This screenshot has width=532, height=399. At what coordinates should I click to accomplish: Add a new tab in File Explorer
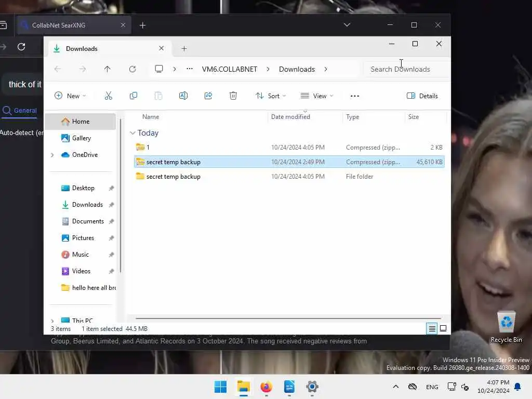point(184,49)
